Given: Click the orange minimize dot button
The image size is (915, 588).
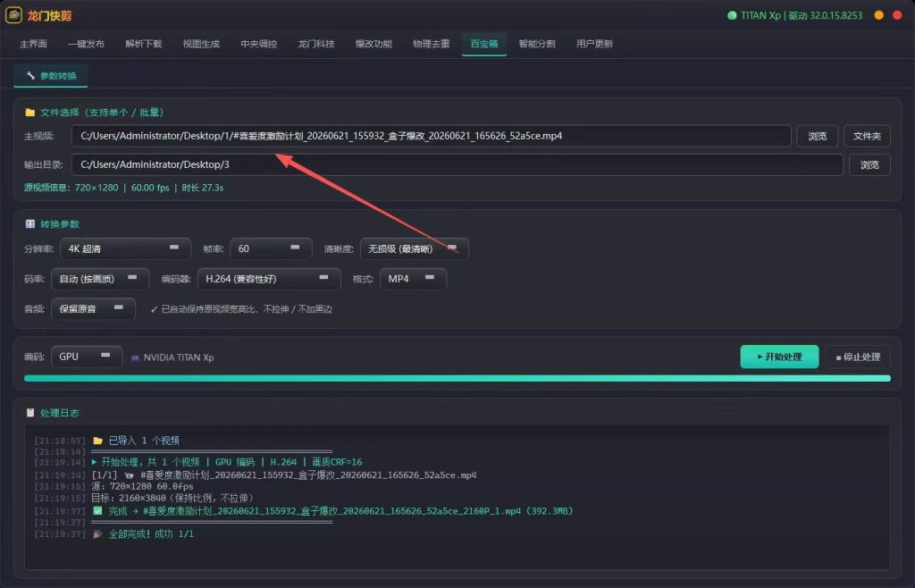Looking at the screenshot, I should point(879,15).
